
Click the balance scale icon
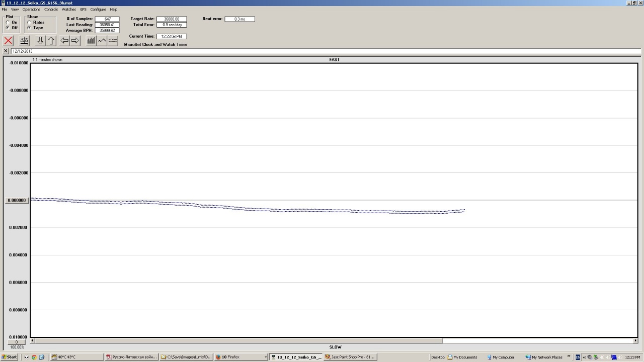24,41
